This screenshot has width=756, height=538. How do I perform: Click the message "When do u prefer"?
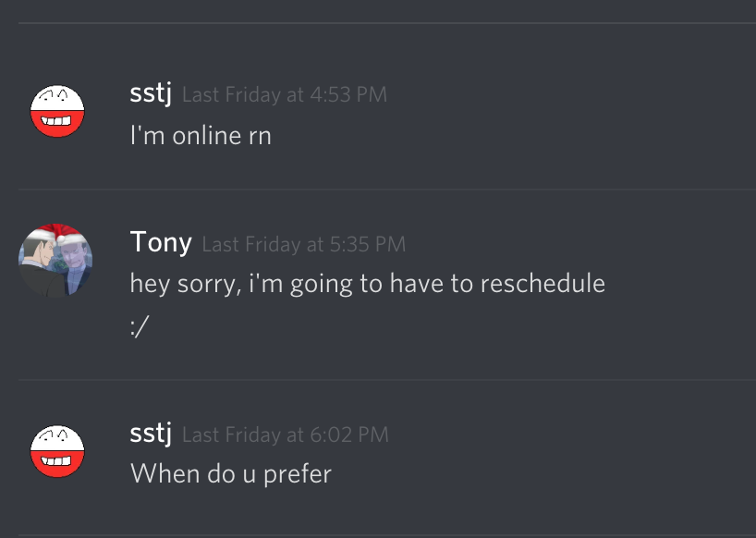(231, 474)
